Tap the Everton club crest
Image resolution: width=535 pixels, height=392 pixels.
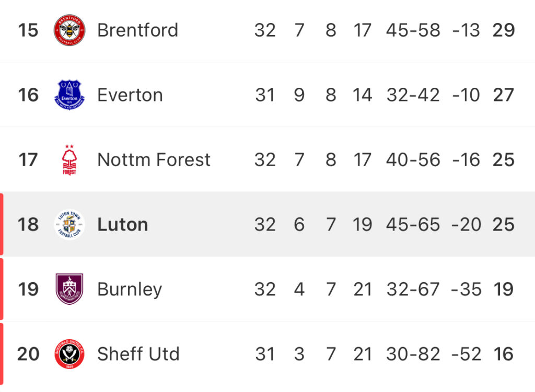[69, 95]
